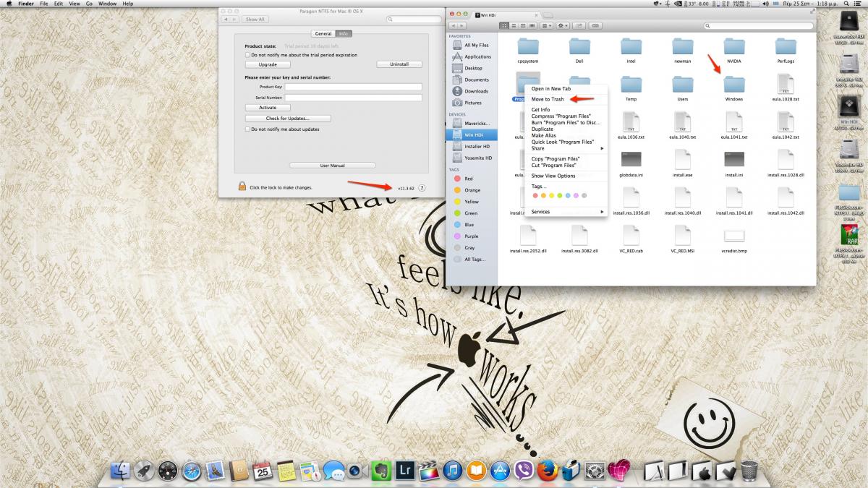The height and width of the screenshot is (488, 868).
Task: Open the NVIDIA folder
Action: click(x=734, y=51)
